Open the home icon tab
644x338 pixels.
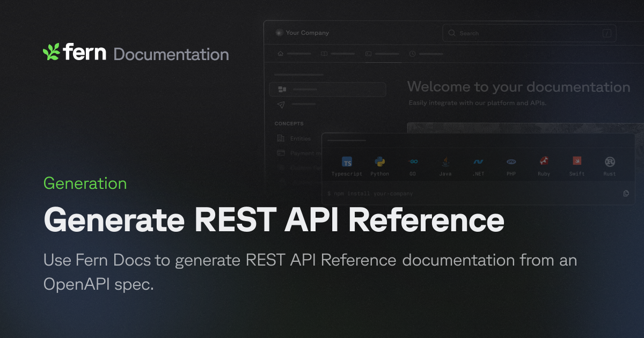[x=280, y=54]
